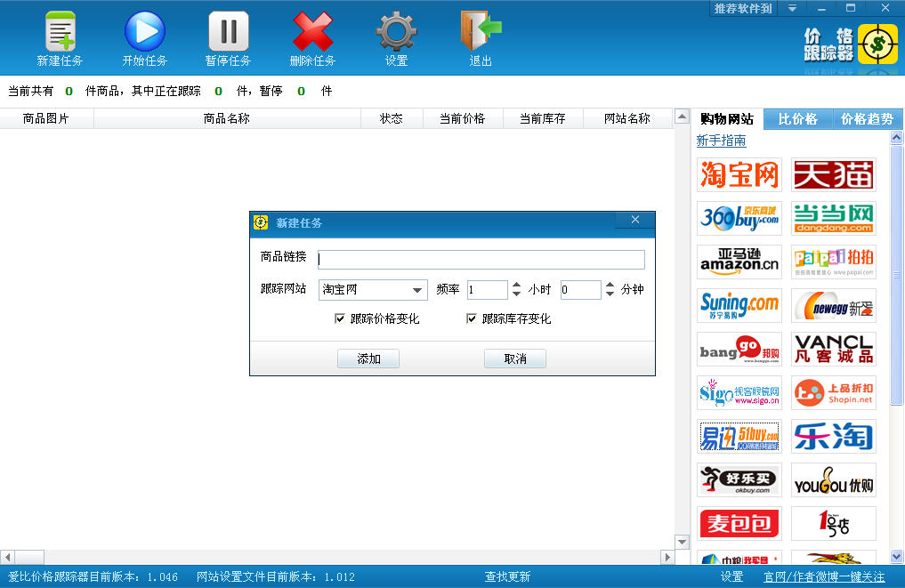Expand the 跟踪网站 淘宝网 dropdown
The height and width of the screenshot is (588, 905).
[417, 290]
